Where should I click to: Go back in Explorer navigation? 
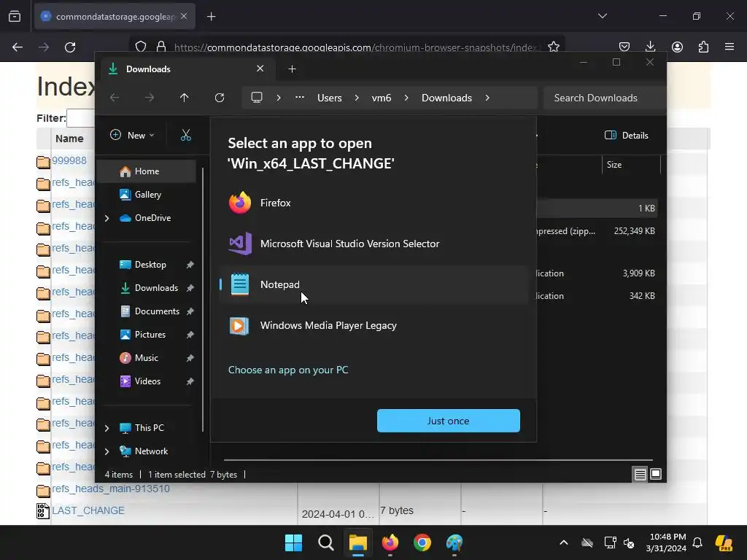(x=115, y=98)
